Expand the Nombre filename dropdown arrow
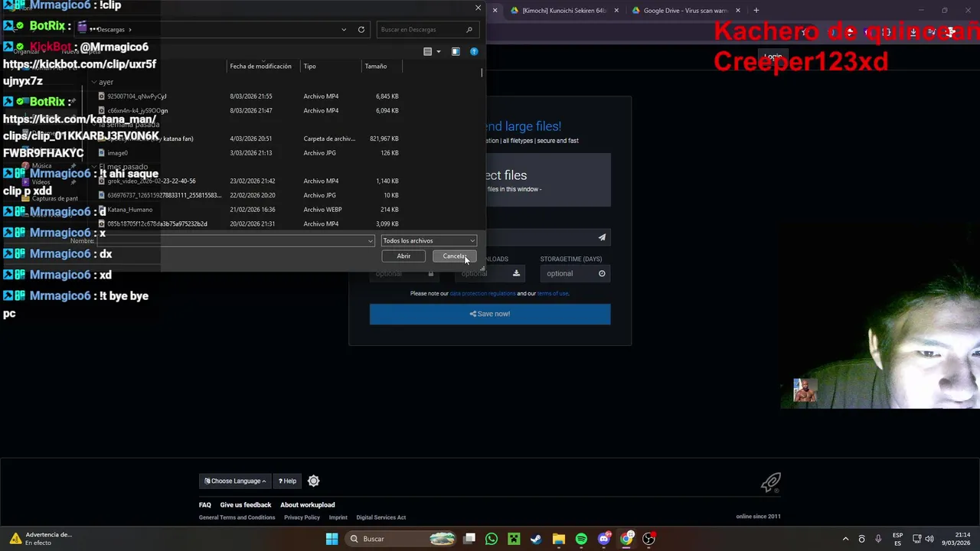Viewport: 980px width, 551px height. click(x=371, y=241)
